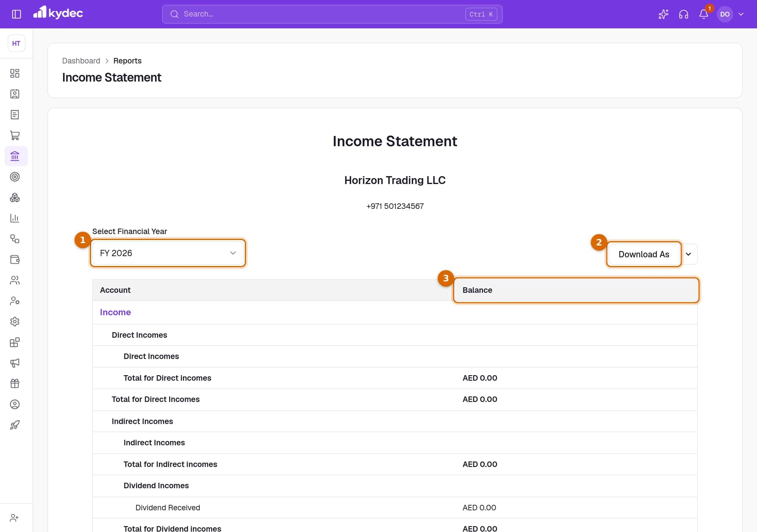Go to Dashboard breadcrumb link
This screenshot has width=757, height=532.
pyautogui.click(x=81, y=61)
